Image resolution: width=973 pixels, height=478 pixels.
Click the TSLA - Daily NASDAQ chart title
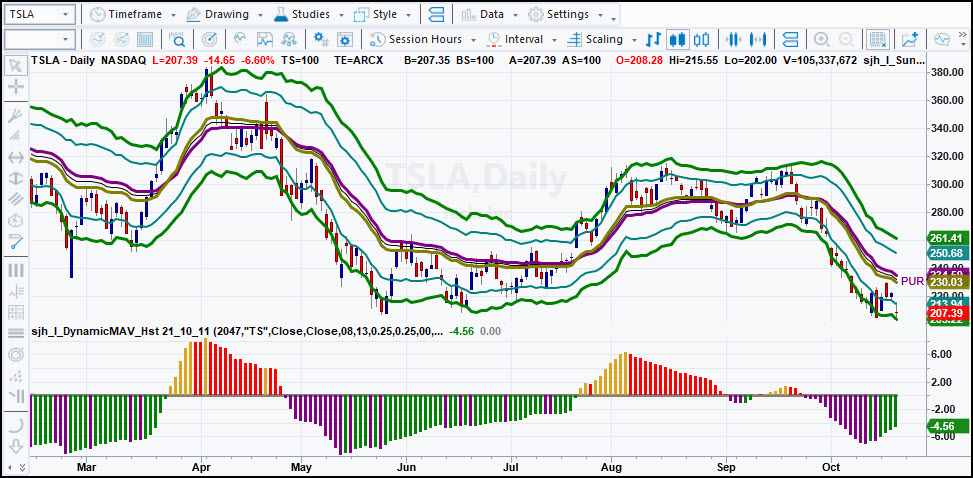88,60
